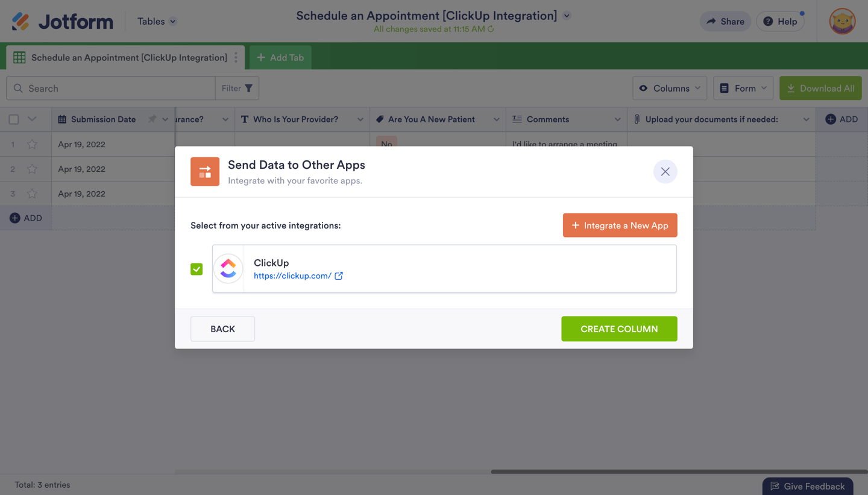Open external link icon beside clickup.com
The height and width of the screenshot is (495, 868).
pos(339,276)
